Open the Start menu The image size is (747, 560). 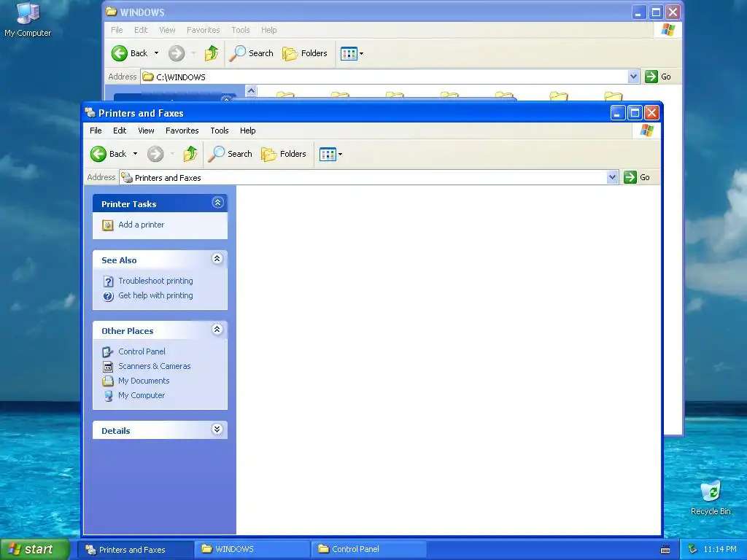(x=34, y=549)
